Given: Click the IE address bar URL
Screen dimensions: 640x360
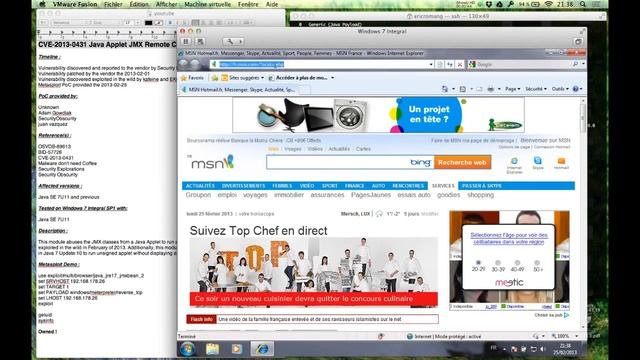Looking at the screenshot, I should click(x=251, y=64).
